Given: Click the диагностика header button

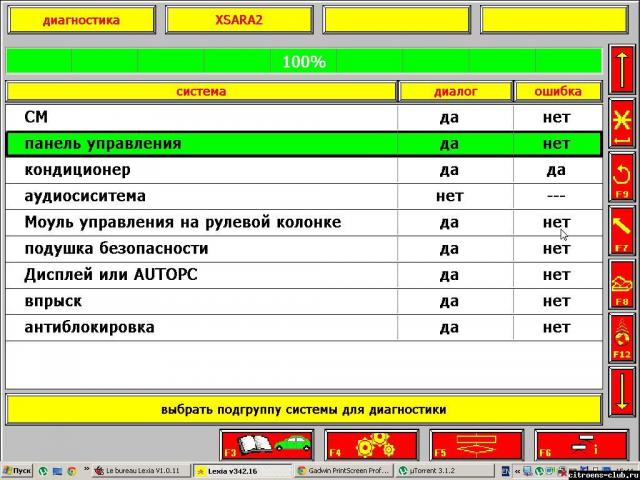Looking at the screenshot, I should coord(82,20).
